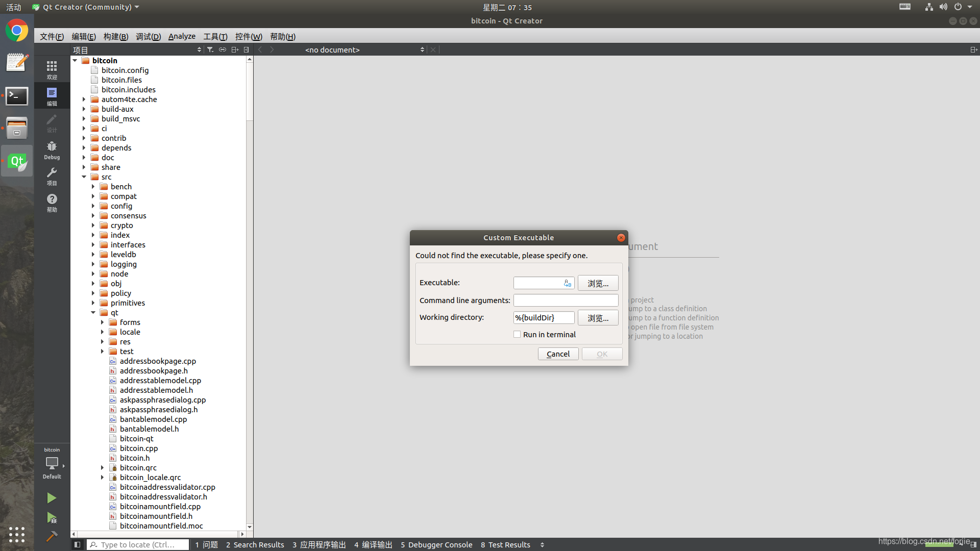Open the Tools menu
This screenshot has width=980, height=551.
tap(215, 36)
